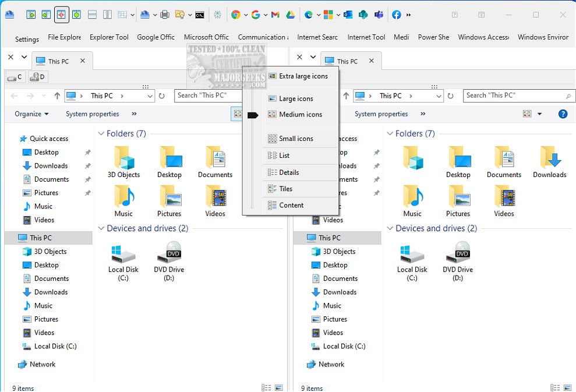
Task: Click System properties in the right pane toolbar
Action: 381,114
